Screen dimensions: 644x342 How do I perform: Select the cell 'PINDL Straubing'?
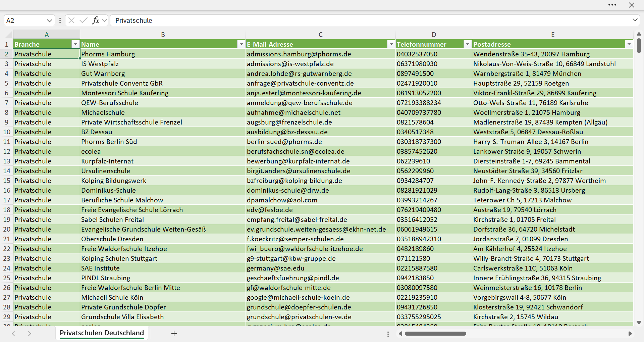tap(163, 278)
